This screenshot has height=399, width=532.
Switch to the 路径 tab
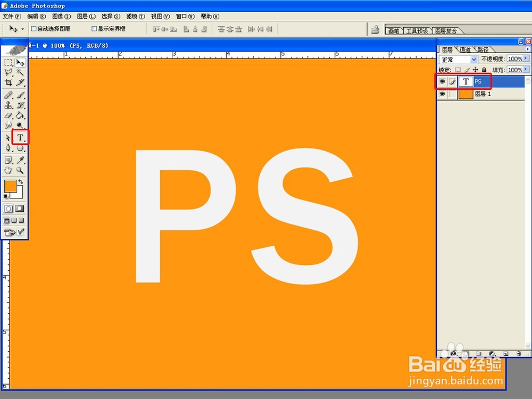pos(483,49)
